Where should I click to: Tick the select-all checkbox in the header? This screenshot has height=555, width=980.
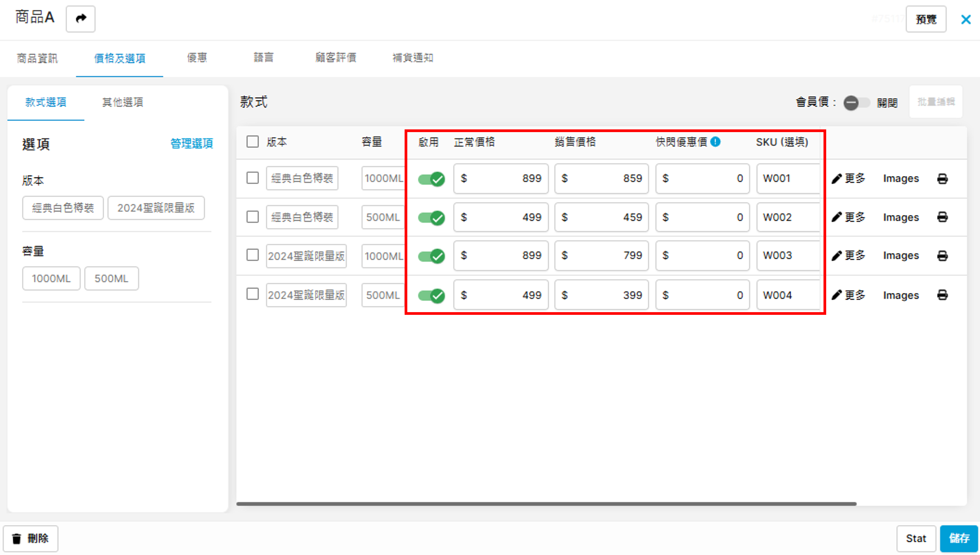tap(252, 142)
